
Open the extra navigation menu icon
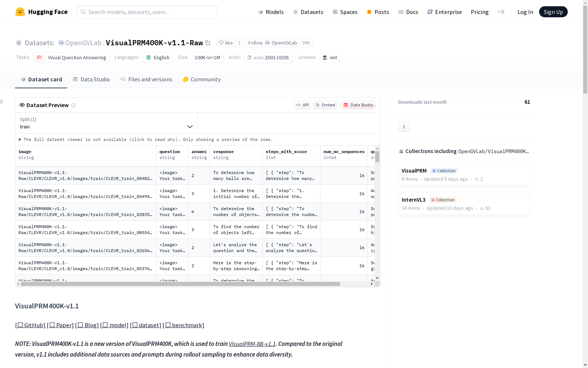pos(501,12)
